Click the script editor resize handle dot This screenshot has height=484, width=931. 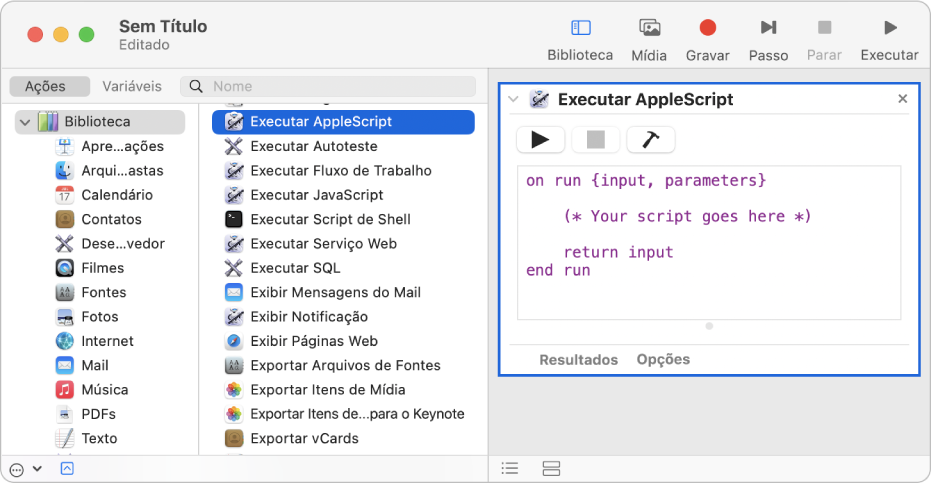coord(709,326)
